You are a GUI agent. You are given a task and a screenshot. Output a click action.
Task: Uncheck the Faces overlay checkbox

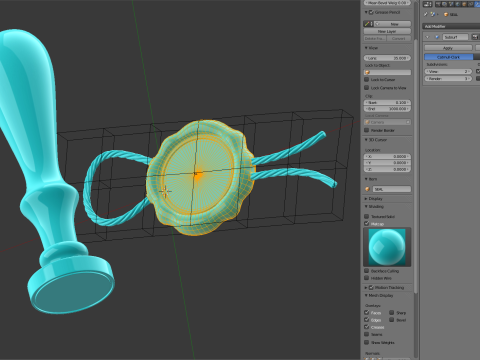(x=367, y=313)
